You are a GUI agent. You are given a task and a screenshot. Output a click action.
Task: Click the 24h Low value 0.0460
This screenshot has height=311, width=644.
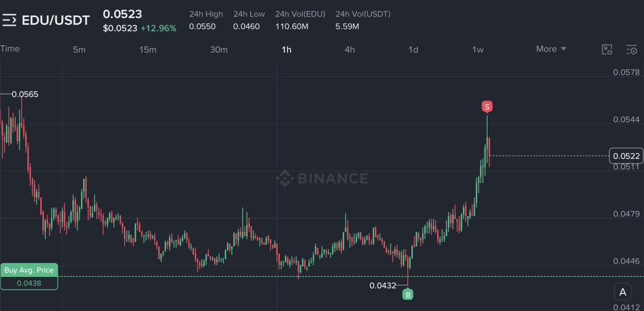(x=247, y=26)
